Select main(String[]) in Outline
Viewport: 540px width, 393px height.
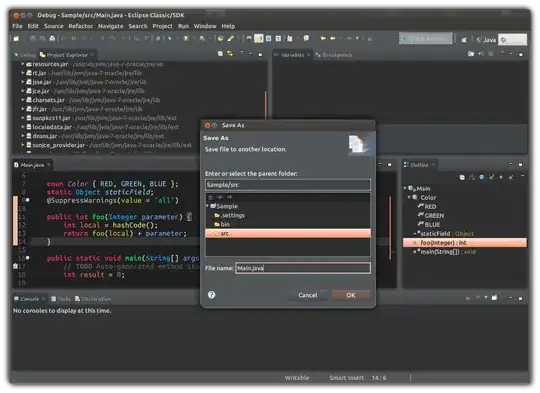(445, 252)
